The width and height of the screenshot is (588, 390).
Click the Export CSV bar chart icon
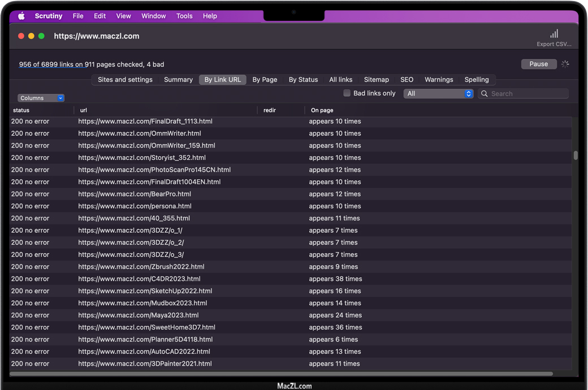coord(554,34)
